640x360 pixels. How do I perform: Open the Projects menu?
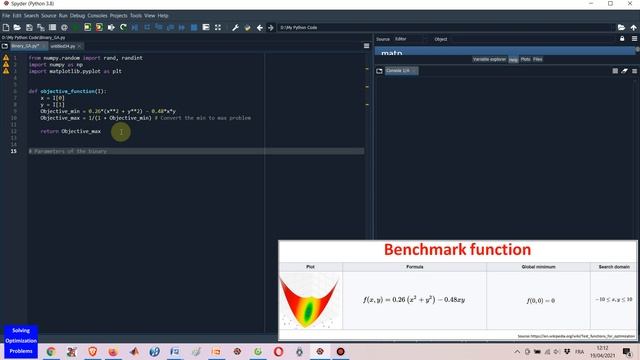coord(118,16)
